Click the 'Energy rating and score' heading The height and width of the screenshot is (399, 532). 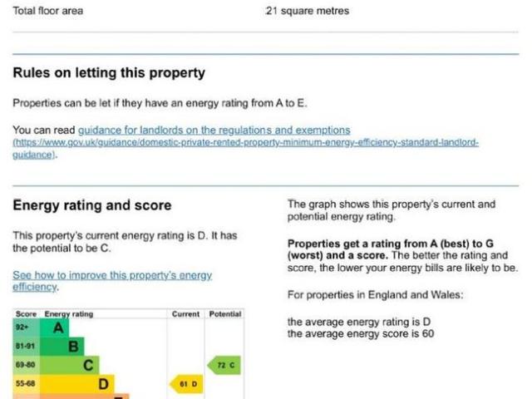(92, 205)
